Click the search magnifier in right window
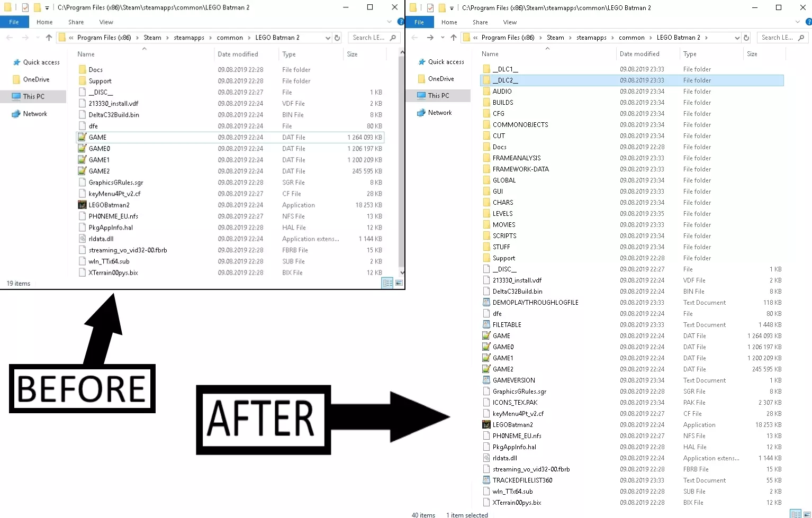The image size is (812, 518). click(801, 38)
